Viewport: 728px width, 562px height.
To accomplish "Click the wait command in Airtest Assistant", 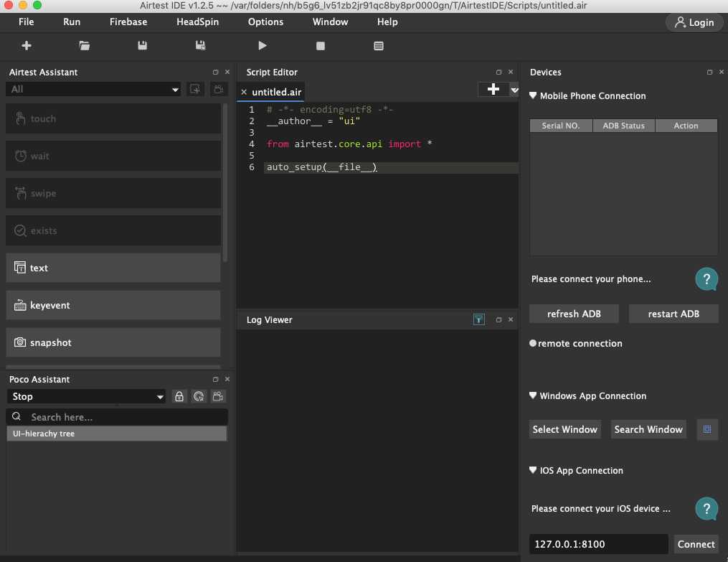I will click(113, 156).
